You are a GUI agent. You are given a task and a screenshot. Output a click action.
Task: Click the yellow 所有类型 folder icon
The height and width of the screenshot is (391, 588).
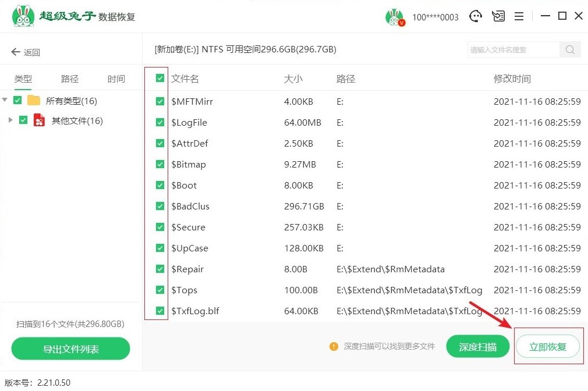(x=34, y=101)
